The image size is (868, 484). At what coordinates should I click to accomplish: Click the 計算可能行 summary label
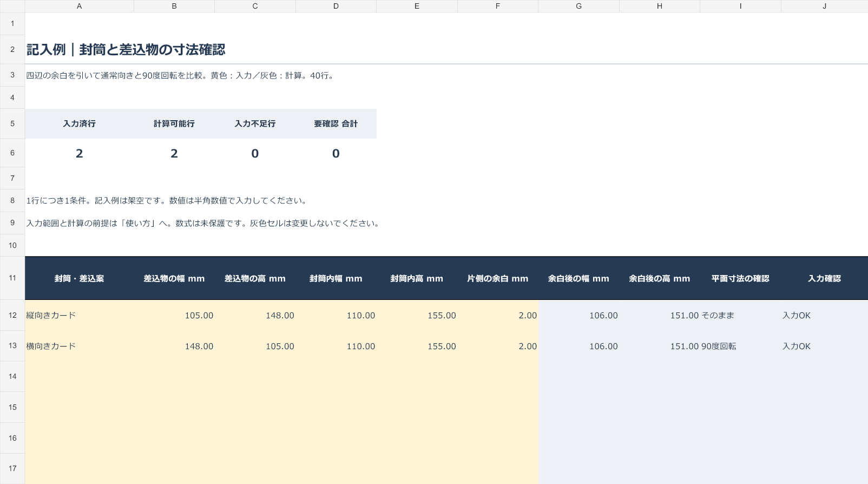coord(174,123)
